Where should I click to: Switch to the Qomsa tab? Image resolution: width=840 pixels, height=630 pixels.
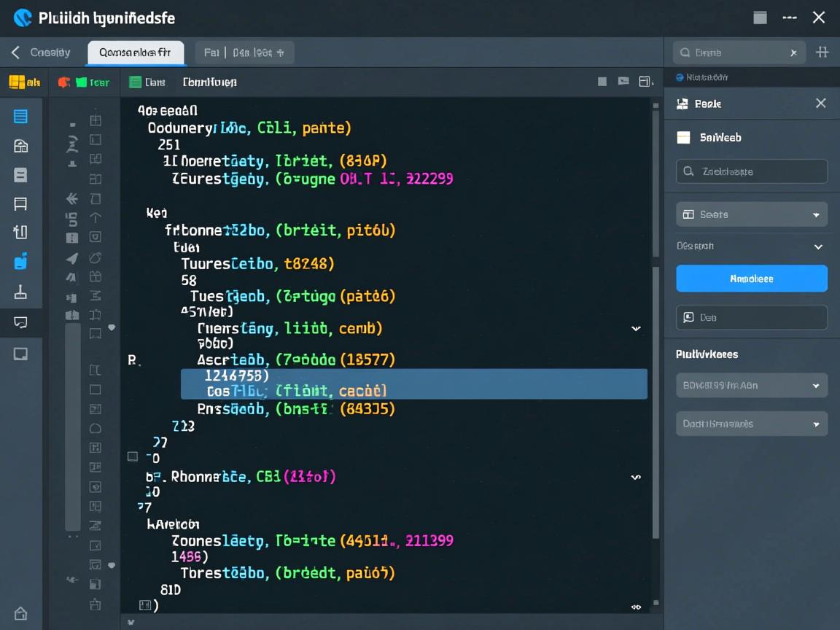[136, 52]
